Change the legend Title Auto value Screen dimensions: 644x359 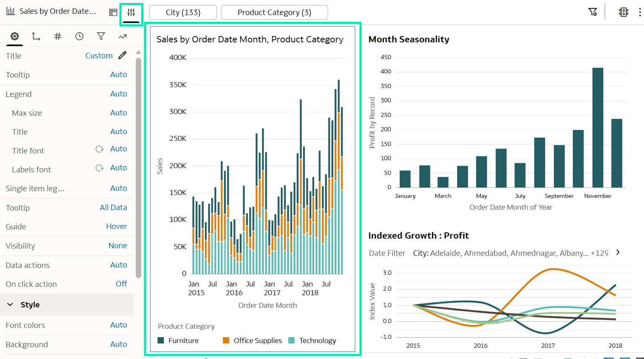(x=119, y=132)
